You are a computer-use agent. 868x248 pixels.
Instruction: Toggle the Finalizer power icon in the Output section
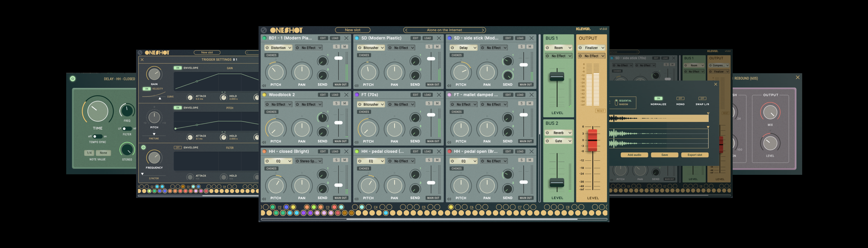point(581,48)
